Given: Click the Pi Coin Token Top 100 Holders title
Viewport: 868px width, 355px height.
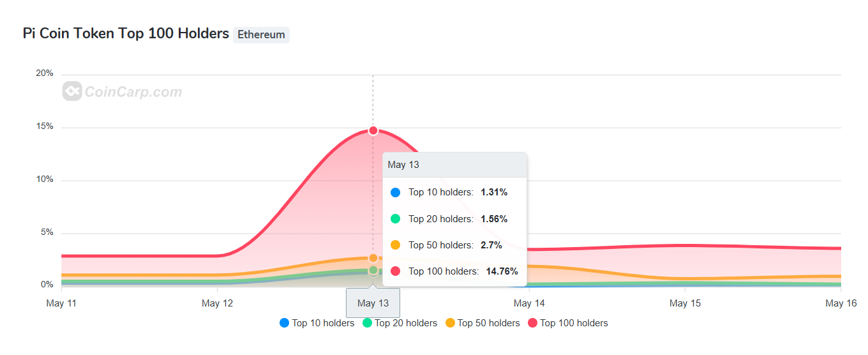Looking at the screenshot, I should pyautogui.click(x=126, y=34).
